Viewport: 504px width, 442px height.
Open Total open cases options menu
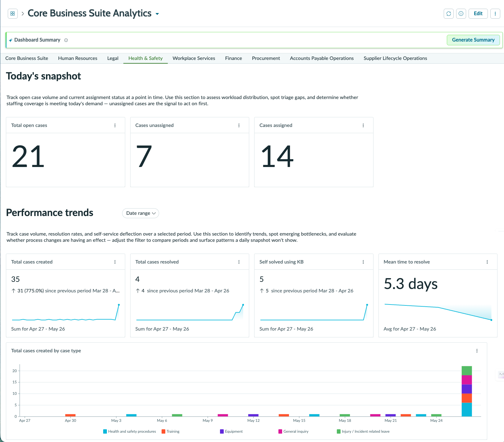click(115, 125)
